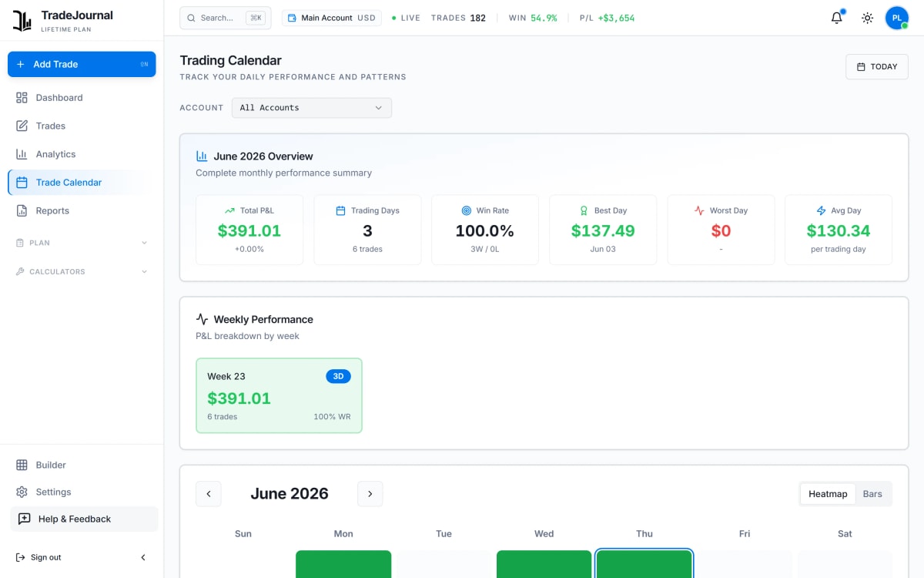Select the highlighted Thursday calendar cell
Viewport: 924px width, 578px height.
pos(644,564)
